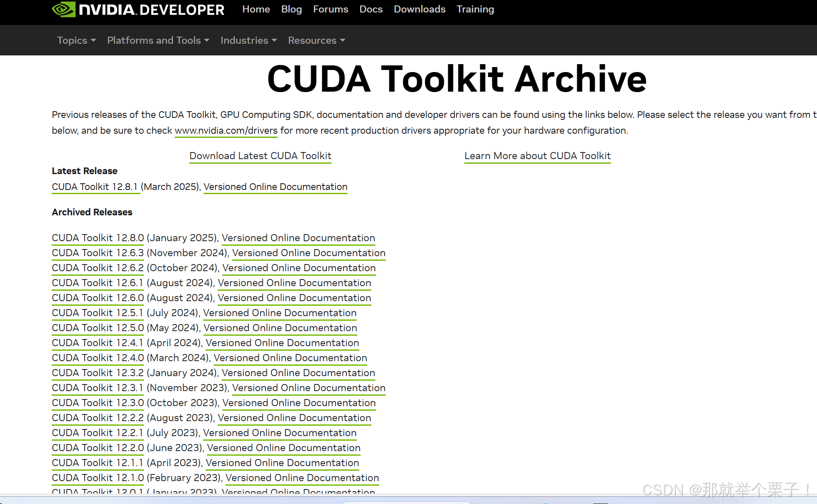Expand the Topics dropdown menu
Image resolution: width=817 pixels, height=504 pixels.
click(76, 40)
